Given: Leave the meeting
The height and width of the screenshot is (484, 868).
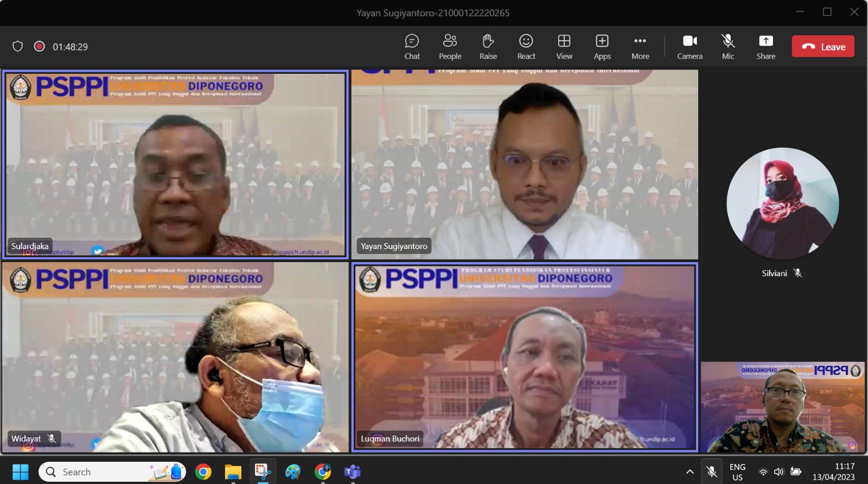Looking at the screenshot, I should coord(823,47).
